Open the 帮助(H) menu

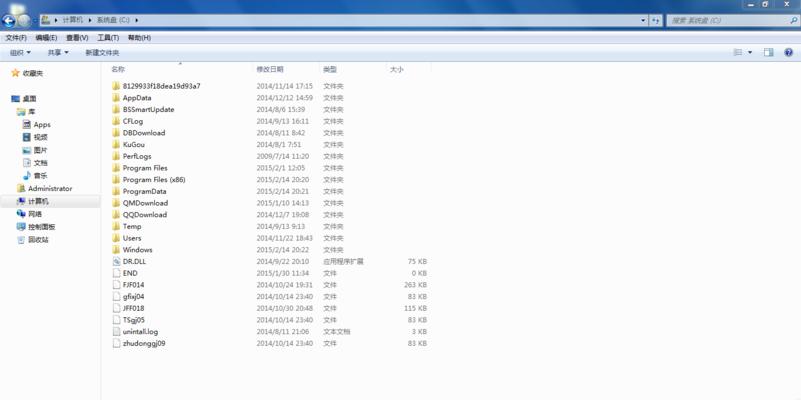[139, 38]
